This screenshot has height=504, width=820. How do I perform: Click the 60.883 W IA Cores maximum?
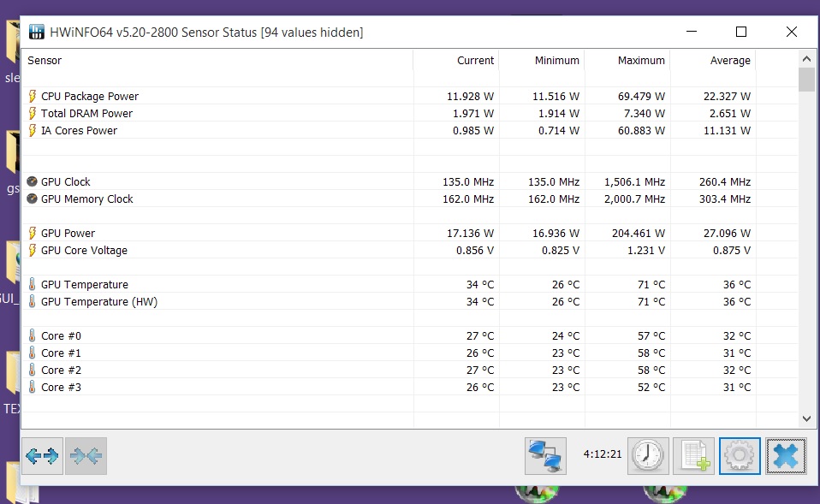click(641, 131)
